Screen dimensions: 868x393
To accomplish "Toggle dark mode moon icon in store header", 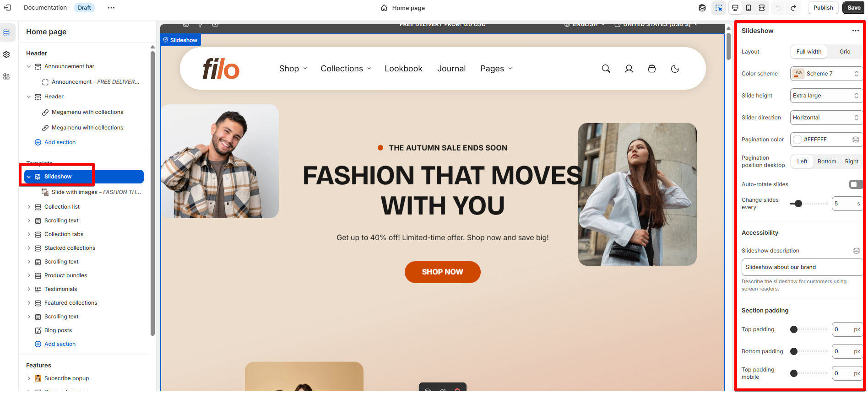I will (675, 69).
